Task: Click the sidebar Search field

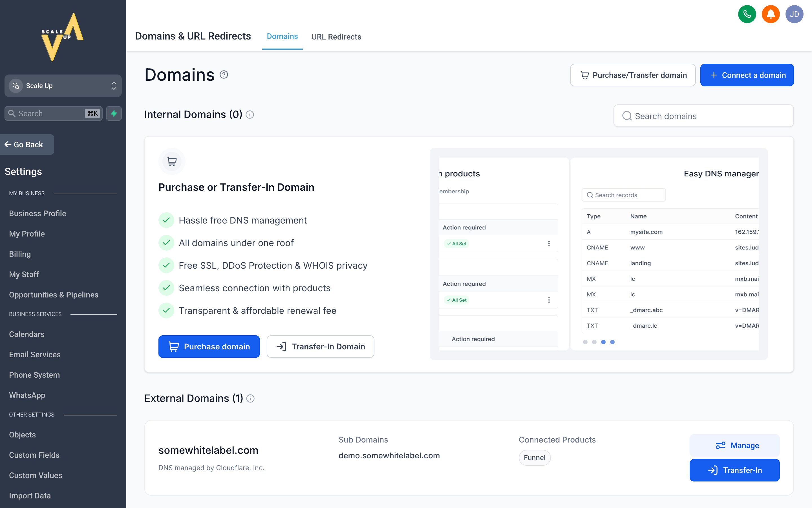Action: tap(54, 113)
